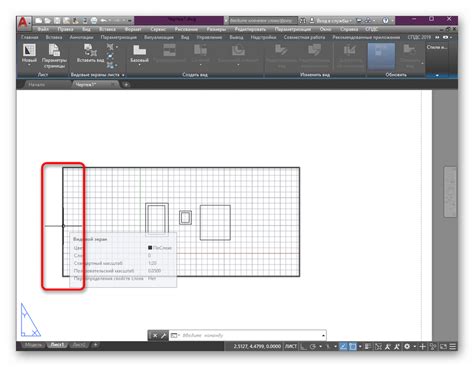Click the Undo arrow in quick access toolbar
Viewport: 474px width, 367px height.
(103, 21)
